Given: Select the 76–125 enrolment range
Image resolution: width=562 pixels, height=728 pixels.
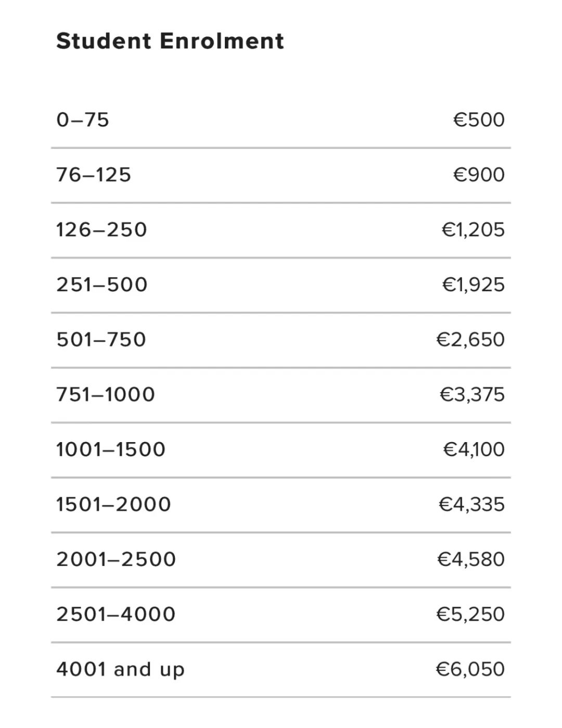Looking at the screenshot, I should tap(94, 174).
